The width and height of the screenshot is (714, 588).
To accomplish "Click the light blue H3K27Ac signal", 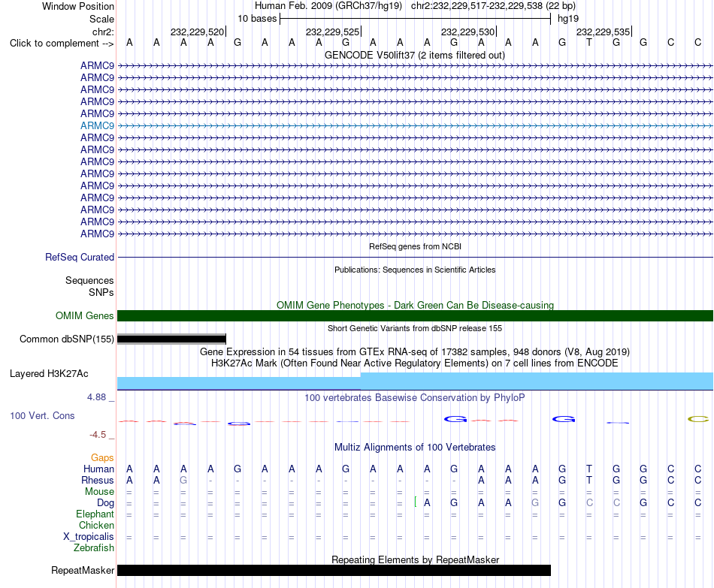I will pos(415,381).
